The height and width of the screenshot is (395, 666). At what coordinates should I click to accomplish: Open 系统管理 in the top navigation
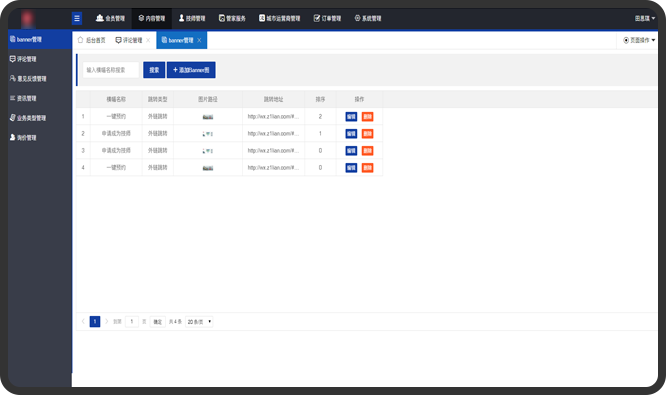pos(368,18)
